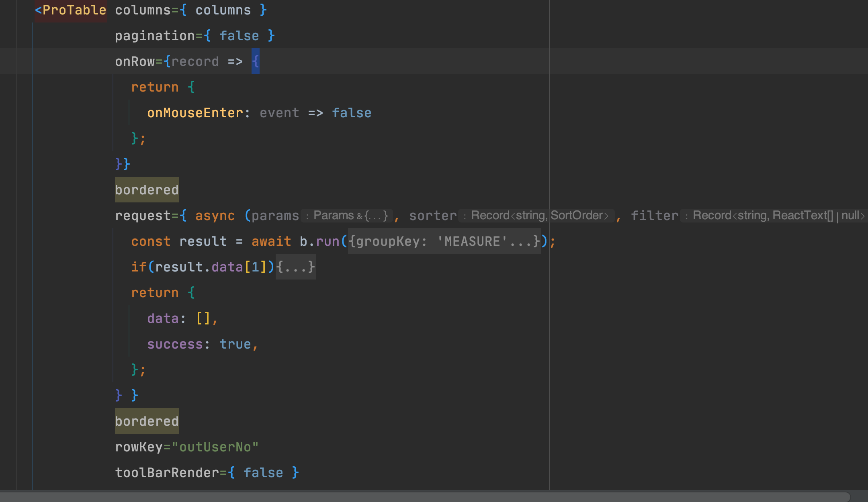Expand the {...} in the Params type hint
Viewport: 868px width, 502px height.
376,216
